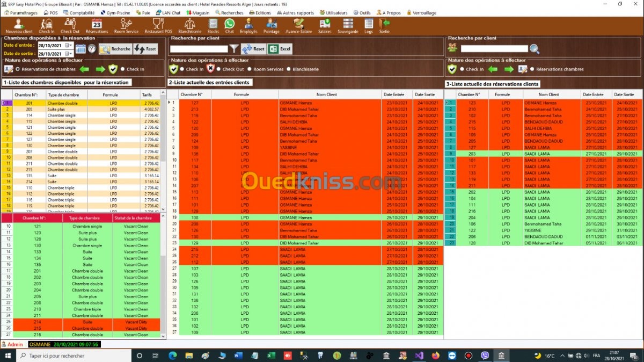Click the Excel export button
The width and height of the screenshot is (644, 362).
pos(280,49)
